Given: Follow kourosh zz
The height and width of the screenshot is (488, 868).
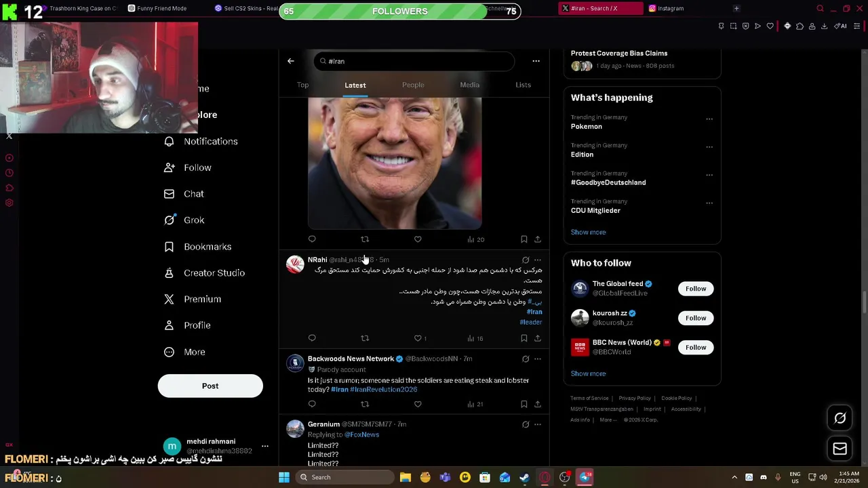Looking at the screenshot, I should tap(695, 318).
